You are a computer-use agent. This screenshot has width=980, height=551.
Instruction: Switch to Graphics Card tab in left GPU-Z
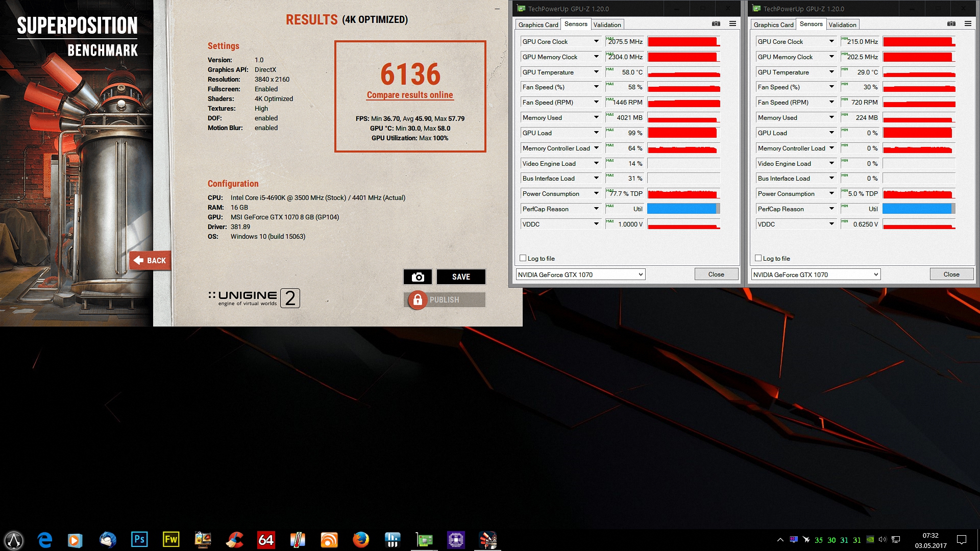(x=538, y=24)
